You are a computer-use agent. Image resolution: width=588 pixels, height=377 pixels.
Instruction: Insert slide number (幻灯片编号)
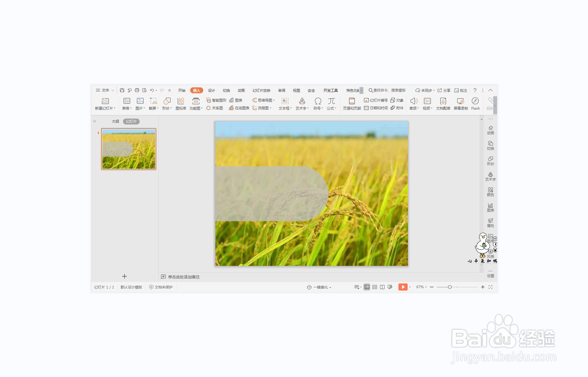[376, 100]
